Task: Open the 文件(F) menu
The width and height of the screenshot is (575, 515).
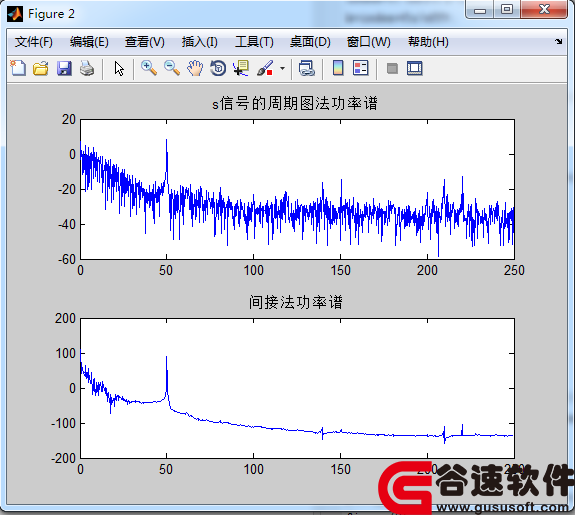Action: tap(34, 42)
